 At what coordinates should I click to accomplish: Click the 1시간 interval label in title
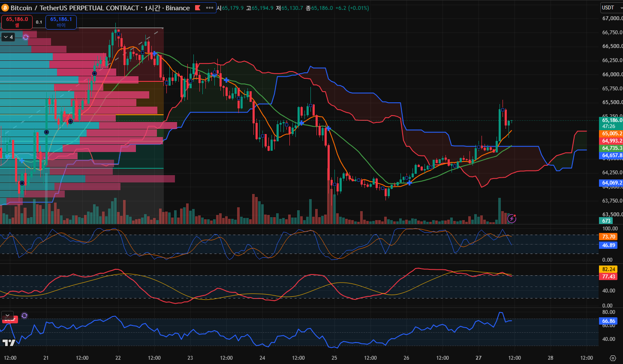pos(152,8)
